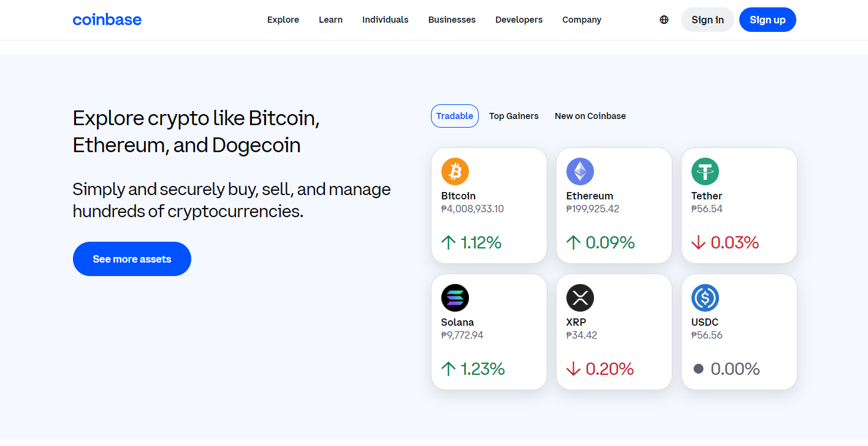Image resolution: width=868 pixels, height=446 pixels.
Task: Click the blue Sign up button
Action: (x=767, y=20)
